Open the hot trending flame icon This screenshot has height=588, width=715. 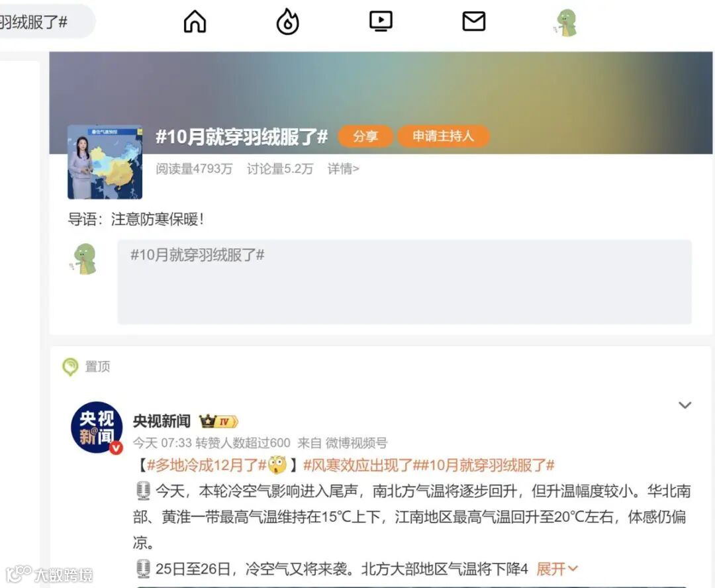click(x=288, y=21)
